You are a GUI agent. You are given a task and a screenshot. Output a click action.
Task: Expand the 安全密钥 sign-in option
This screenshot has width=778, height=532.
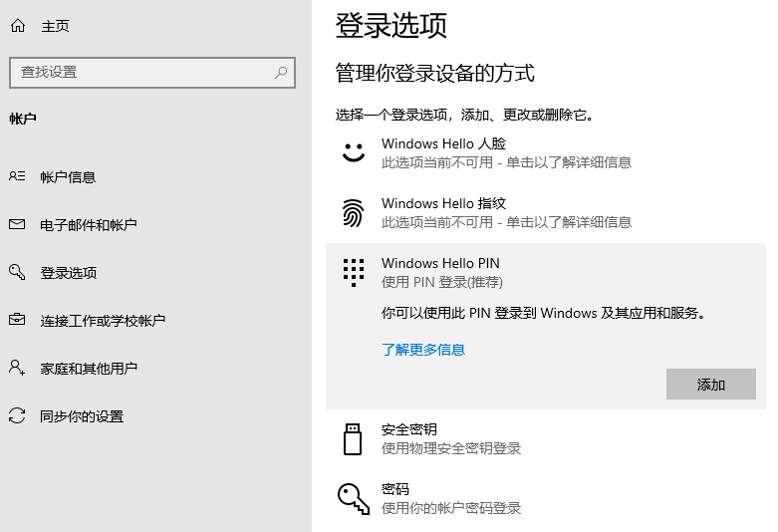tap(546, 439)
